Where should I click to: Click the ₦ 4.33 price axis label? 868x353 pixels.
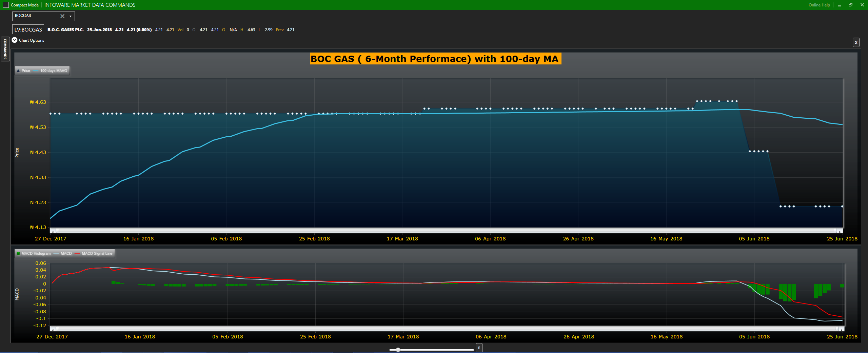pos(38,177)
